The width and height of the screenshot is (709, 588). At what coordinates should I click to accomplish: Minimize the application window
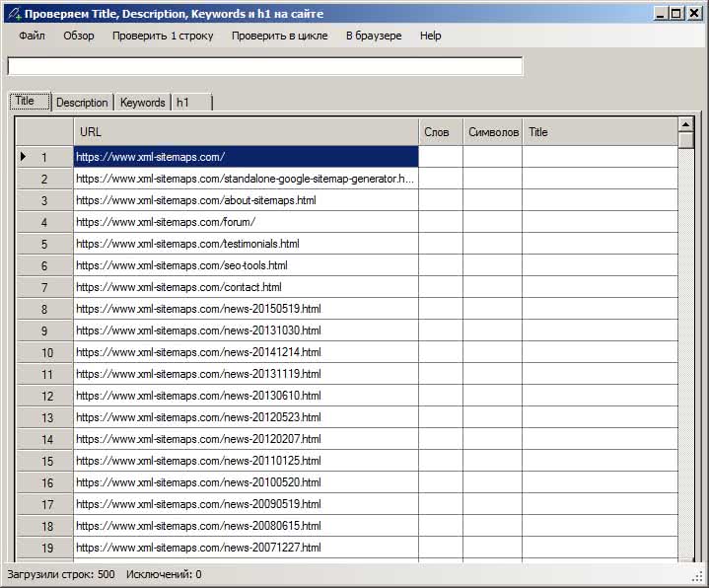(x=661, y=14)
